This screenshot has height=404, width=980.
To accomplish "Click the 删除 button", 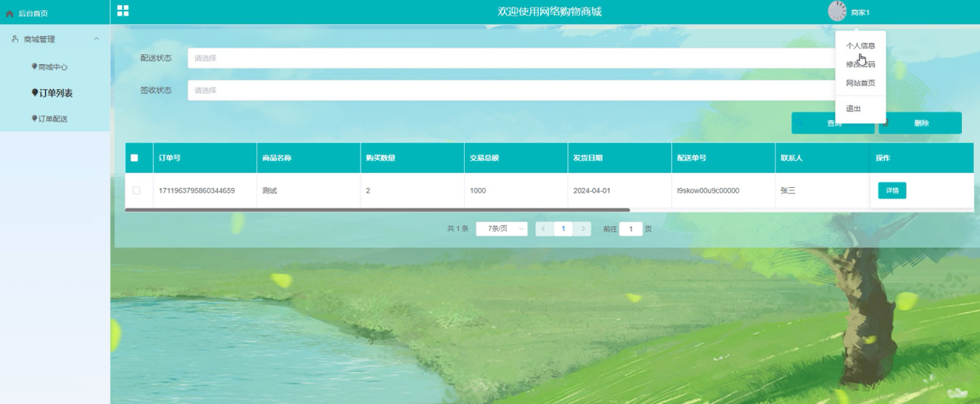I will pyautogui.click(x=920, y=123).
